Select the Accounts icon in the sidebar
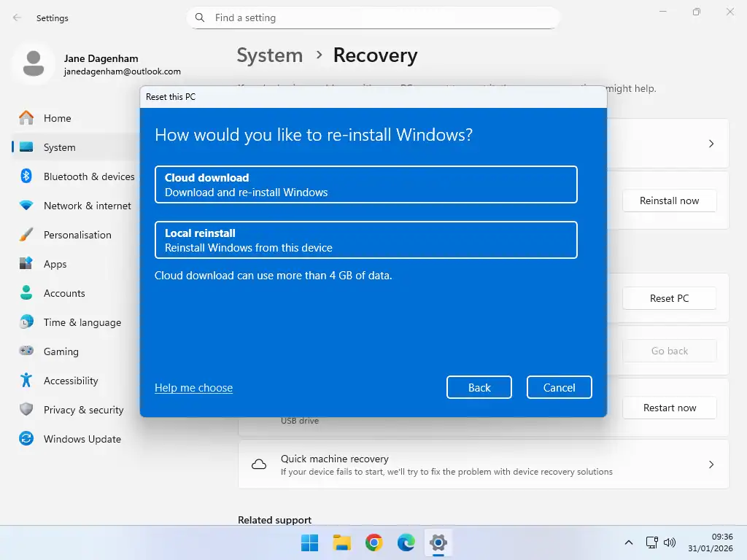This screenshot has width=747, height=560. [x=25, y=293]
